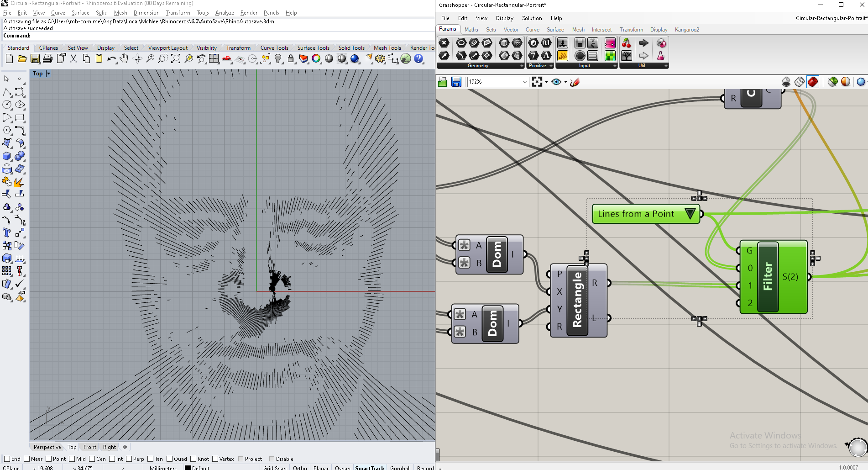
Task: Switch to the Curve Tools toolbar tab
Action: click(x=274, y=48)
